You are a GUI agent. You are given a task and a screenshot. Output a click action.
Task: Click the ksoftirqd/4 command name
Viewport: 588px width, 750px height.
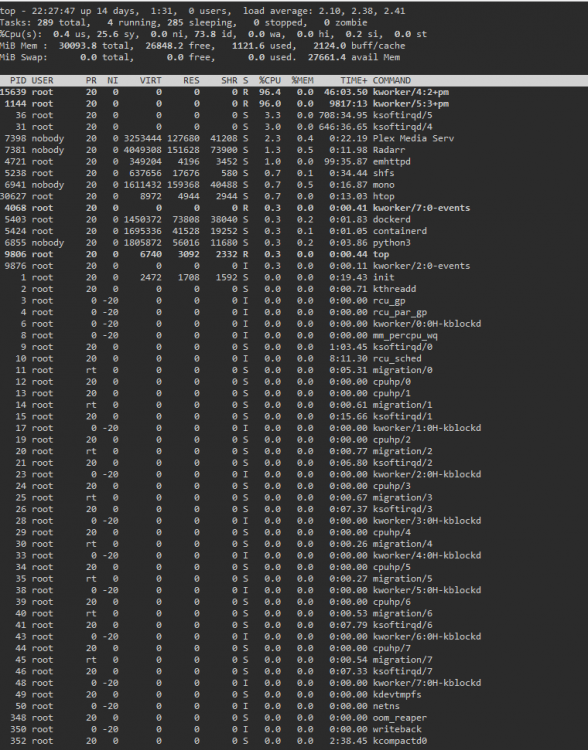point(402,127)
